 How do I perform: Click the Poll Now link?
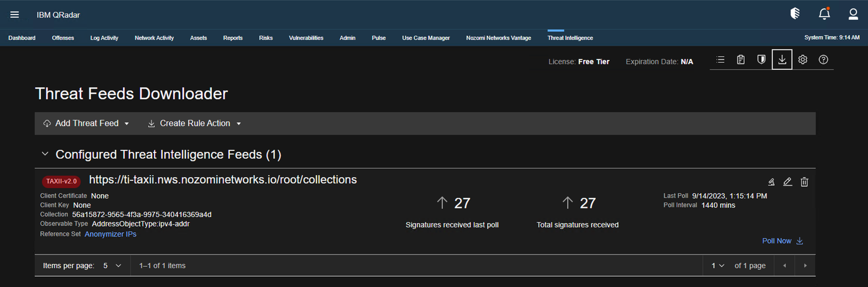pyautogui.click(x=782, y=241)
